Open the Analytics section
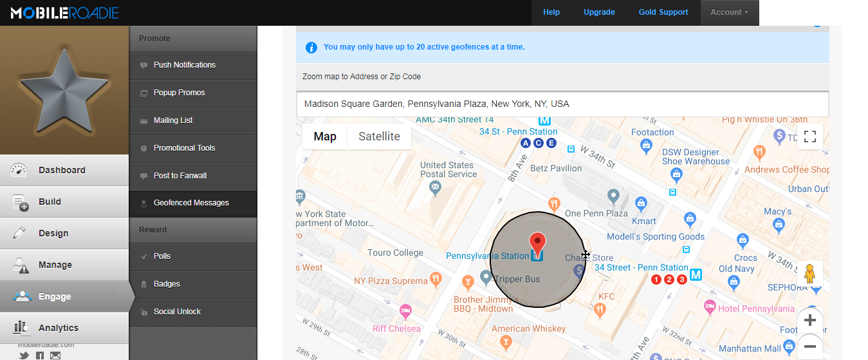 [64, 328]
